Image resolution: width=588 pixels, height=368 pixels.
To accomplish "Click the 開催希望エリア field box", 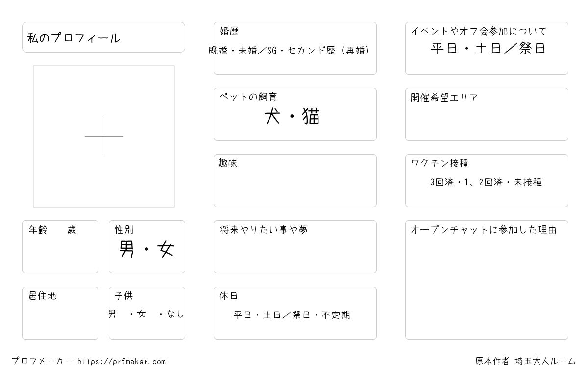I will coord(487,114).
